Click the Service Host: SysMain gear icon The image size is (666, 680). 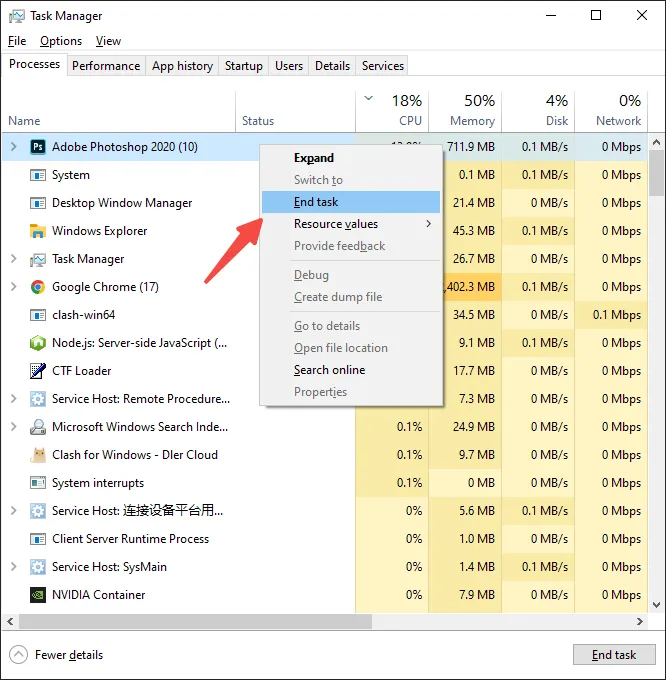[x=38, y=567]
